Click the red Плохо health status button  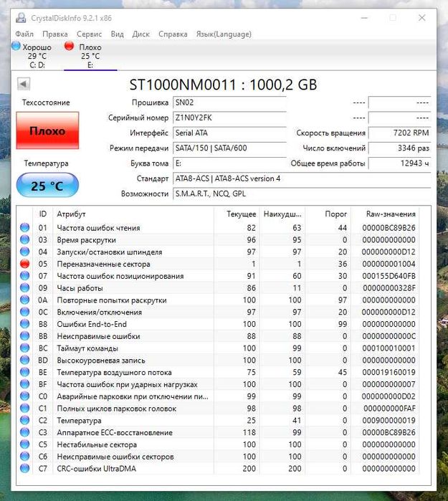[x=47, y=130]
